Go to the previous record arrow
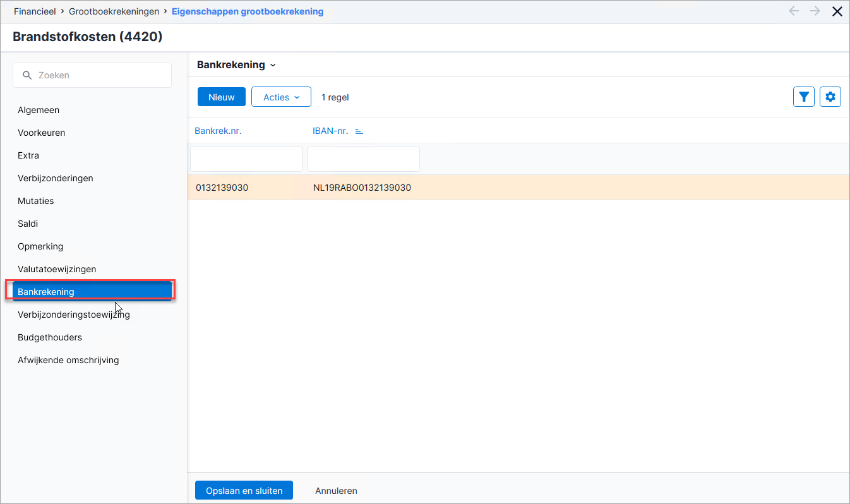The image size is (850, 504). pyautogui.click(x=794, y=11)
